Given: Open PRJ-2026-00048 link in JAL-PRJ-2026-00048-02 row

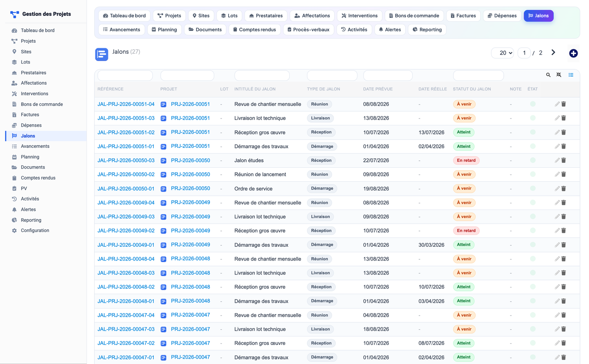Looking at the screenshot, I should [x=190, y=287].
